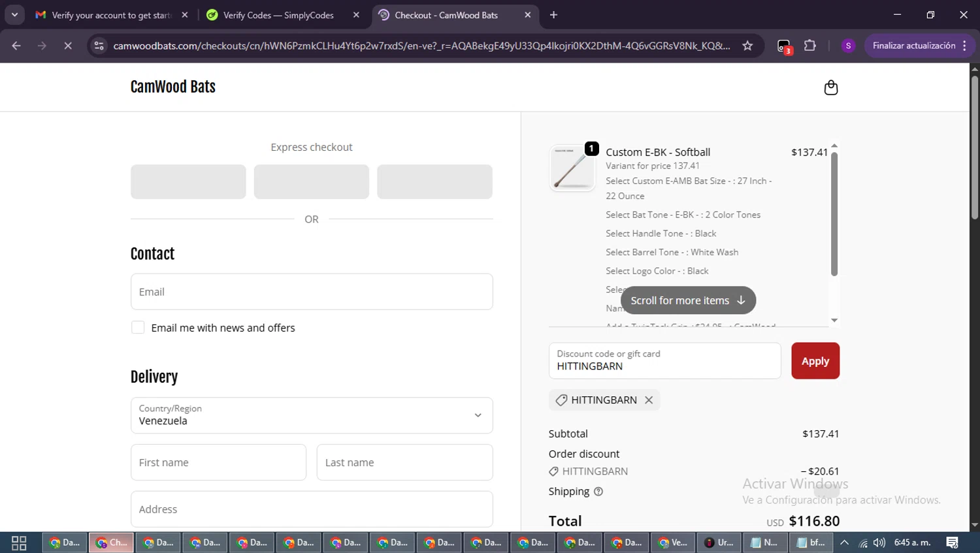This screenshot has width=980, height=553.
Task: Open the N... notepad taskbar item
Action: [x=767, y=543]
